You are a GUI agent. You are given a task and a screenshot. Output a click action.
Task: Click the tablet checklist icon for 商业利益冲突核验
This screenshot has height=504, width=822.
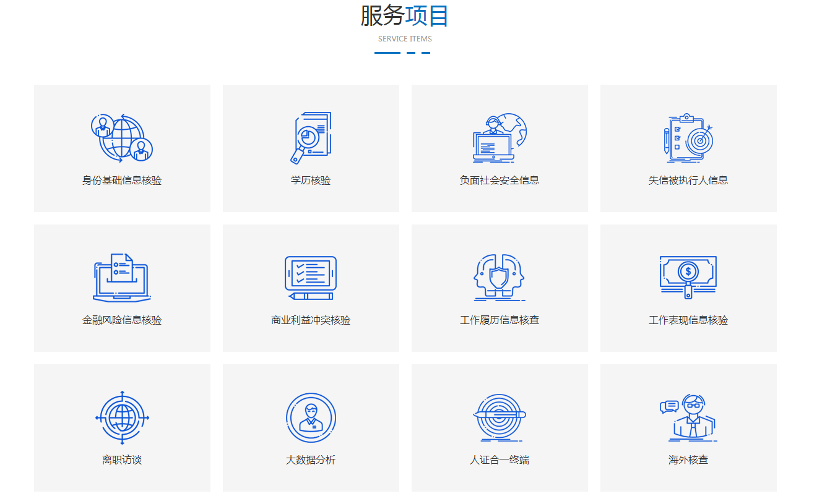[311, 278]
